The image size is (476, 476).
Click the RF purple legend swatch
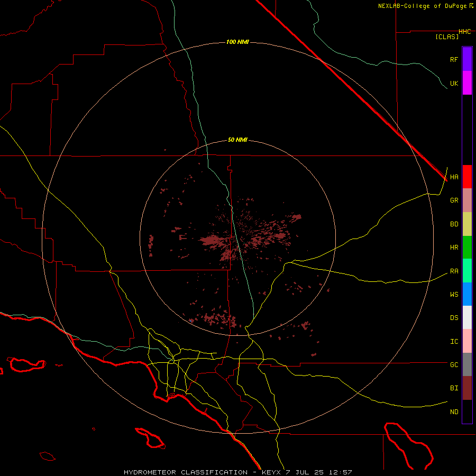coord(467,59)
